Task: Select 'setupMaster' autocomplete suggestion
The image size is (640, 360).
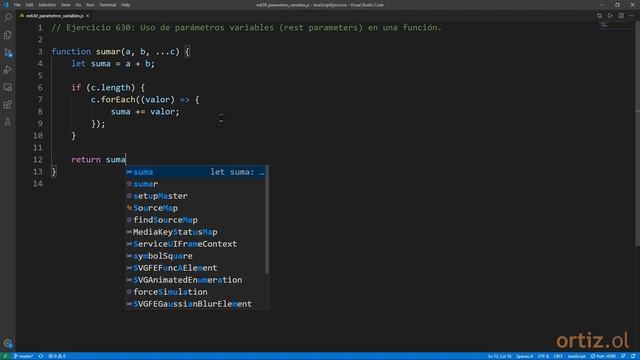Action: [x=196, y=196]
